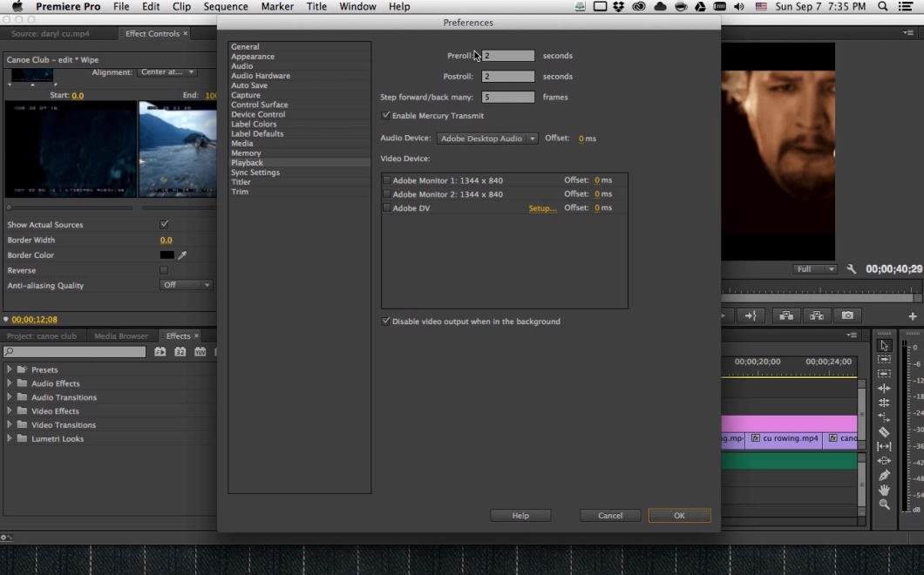Open the Clip menu
924x575 pixels.
pos(181,6)
